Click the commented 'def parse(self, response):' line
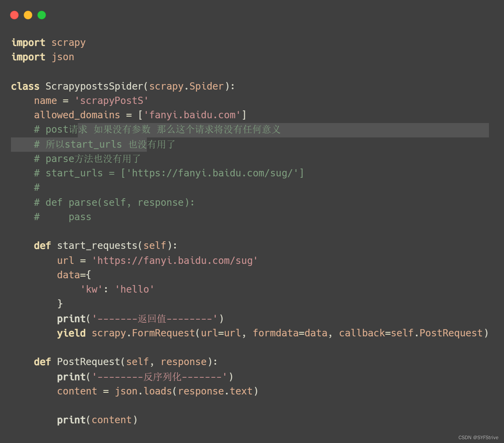This screenshot has width=504, height=443. (x=114, y=202)
